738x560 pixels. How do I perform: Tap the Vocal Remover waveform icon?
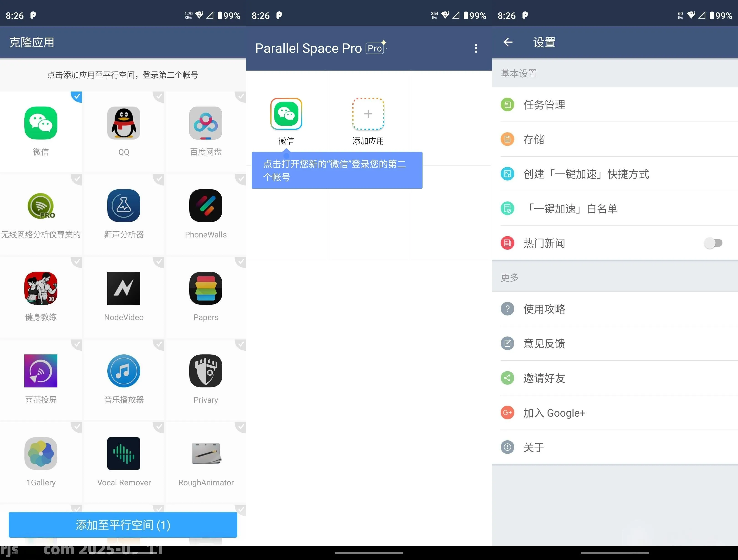123,454
